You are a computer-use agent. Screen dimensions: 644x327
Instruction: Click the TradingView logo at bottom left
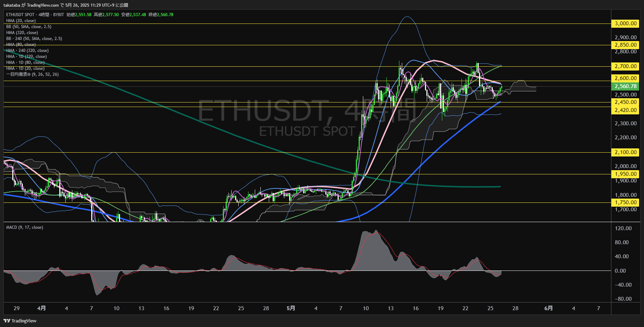coord(20,321)
